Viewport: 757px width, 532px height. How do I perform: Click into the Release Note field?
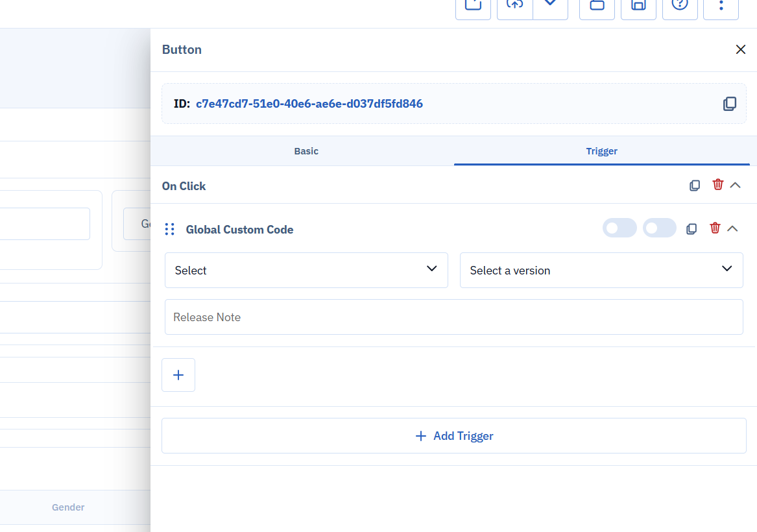click(x=453, y=317)
